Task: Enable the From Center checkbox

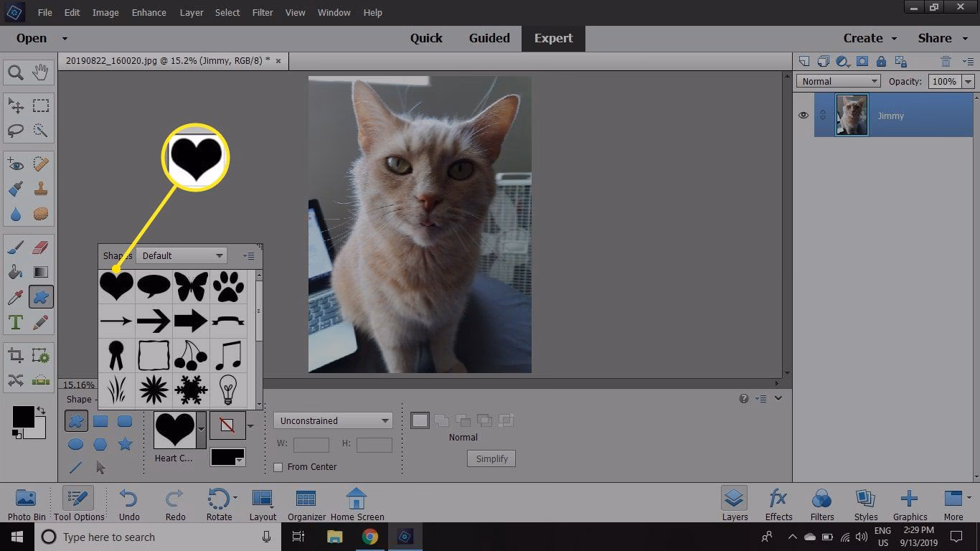Action: tap(278, 467)
